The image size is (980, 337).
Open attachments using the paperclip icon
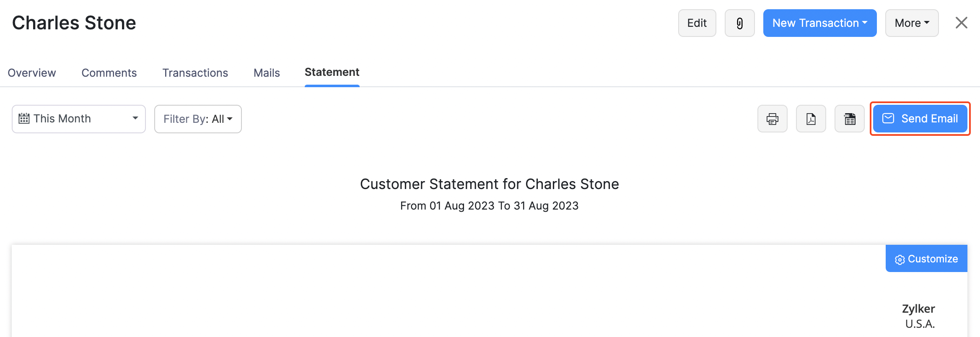[x=739, y=23]
